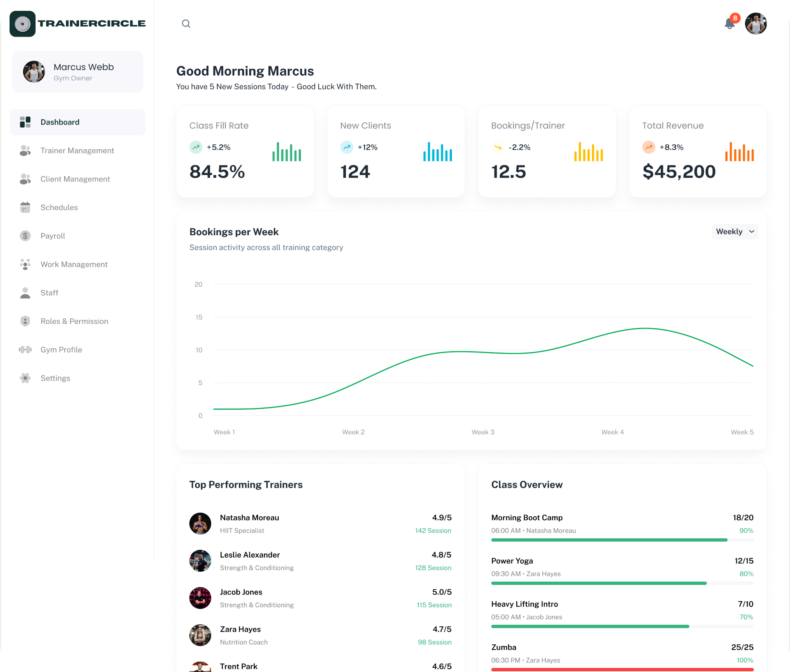The height and width of the screenshot is (672, 790).
Task: Click the search magnifier icon
Action: (186, 24)
